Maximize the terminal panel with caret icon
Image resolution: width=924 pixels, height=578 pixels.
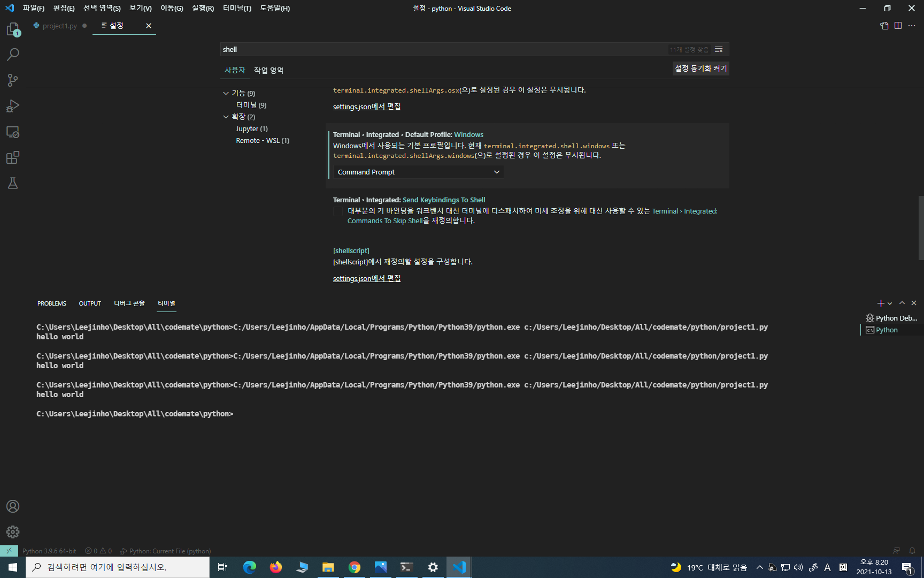click(902, 303)
